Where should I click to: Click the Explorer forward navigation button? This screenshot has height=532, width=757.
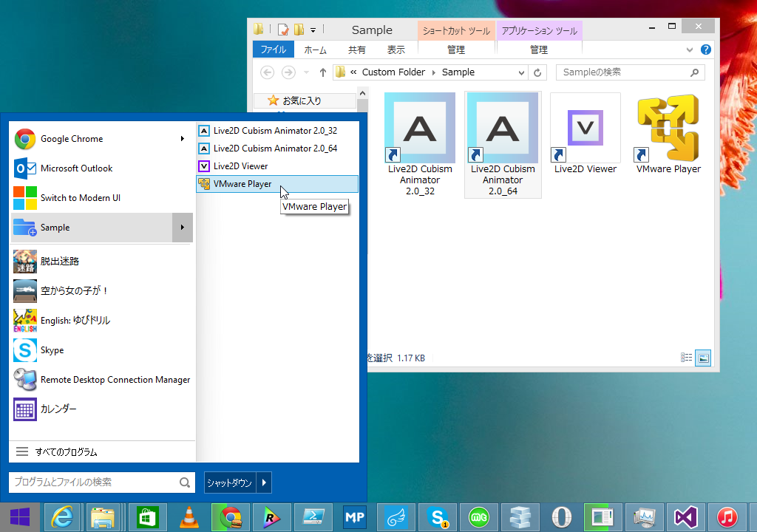pos(289,72)
